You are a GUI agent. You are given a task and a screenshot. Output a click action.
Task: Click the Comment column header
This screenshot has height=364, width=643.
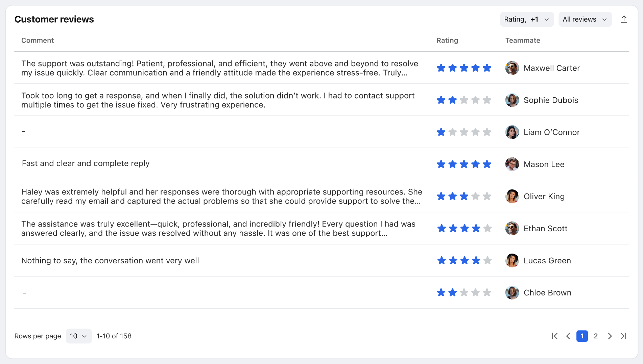[38, 41]
